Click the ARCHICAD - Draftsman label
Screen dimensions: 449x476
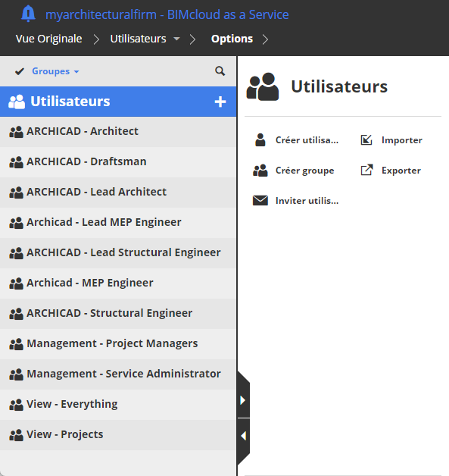point(86,161)
